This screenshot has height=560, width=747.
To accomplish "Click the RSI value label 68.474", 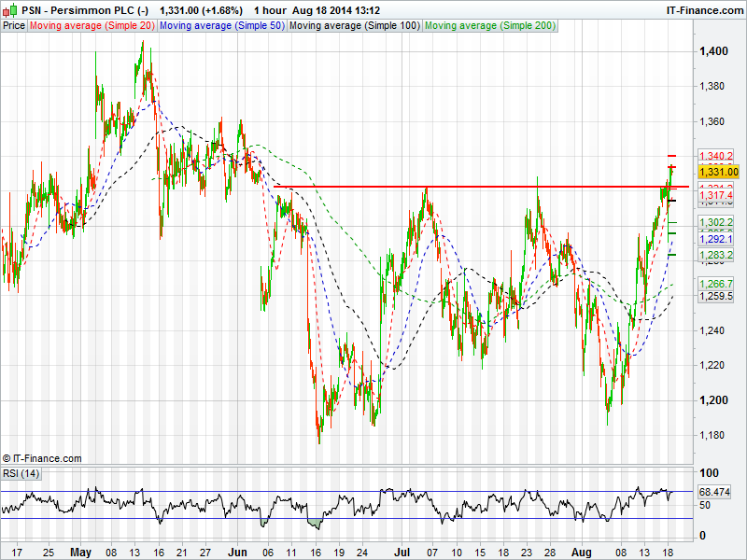I will tap(714, 491).
